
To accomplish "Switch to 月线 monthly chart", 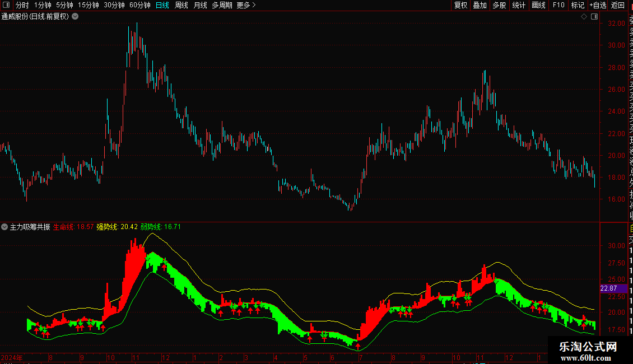I will 200,5.
